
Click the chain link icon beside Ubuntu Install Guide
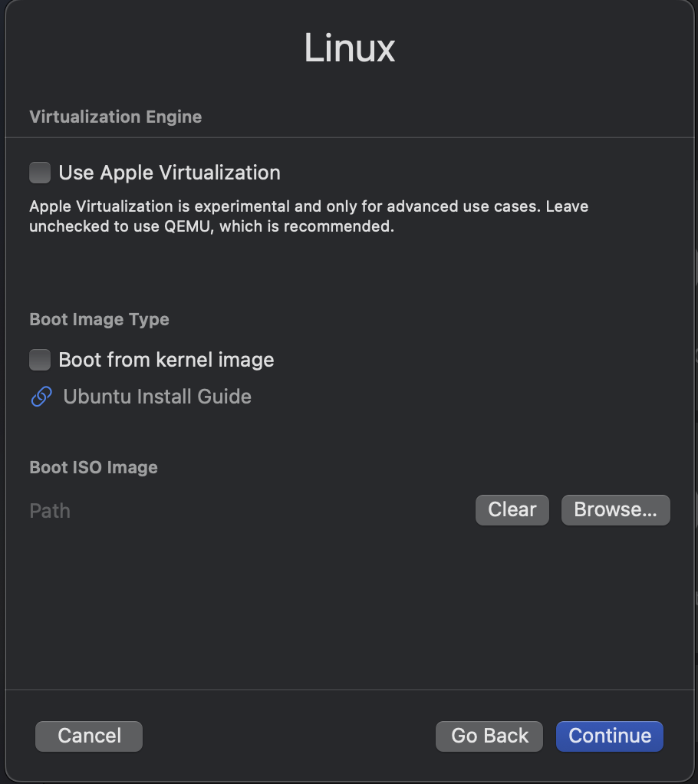pos(40,397)
